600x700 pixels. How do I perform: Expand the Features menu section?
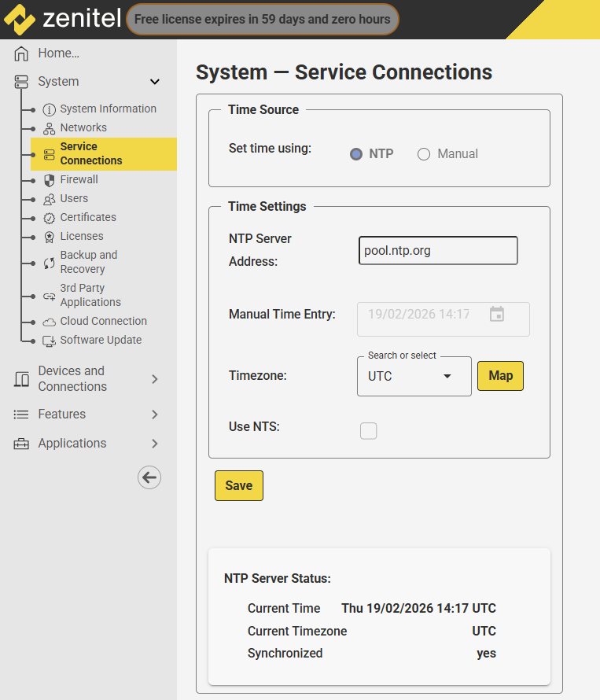pyautogui.click(x=155, y=414)
